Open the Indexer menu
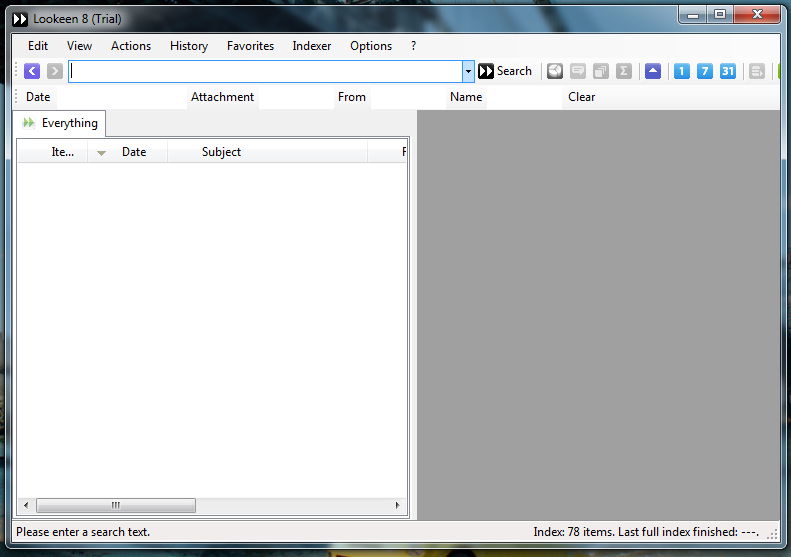Screen dimensions: 791x557 pyautogui.click(x=312, y=46)
